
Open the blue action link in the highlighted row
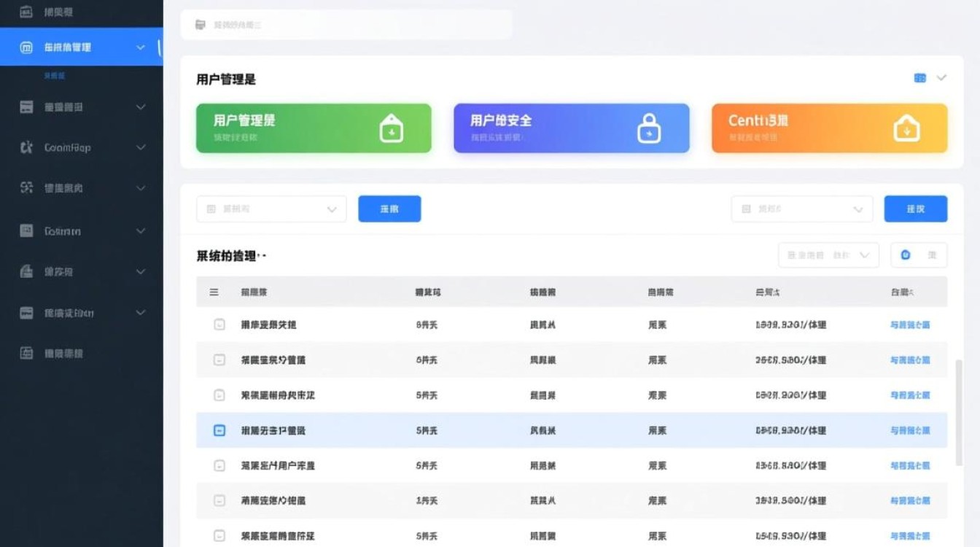910,430
